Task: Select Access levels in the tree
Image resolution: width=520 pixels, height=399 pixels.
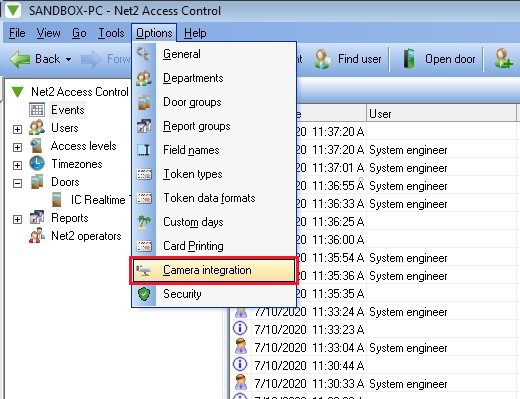Action: coord(84,146)
